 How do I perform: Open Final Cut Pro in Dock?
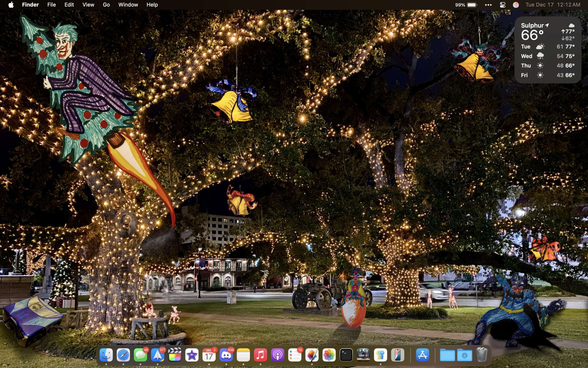pos(175,355)
